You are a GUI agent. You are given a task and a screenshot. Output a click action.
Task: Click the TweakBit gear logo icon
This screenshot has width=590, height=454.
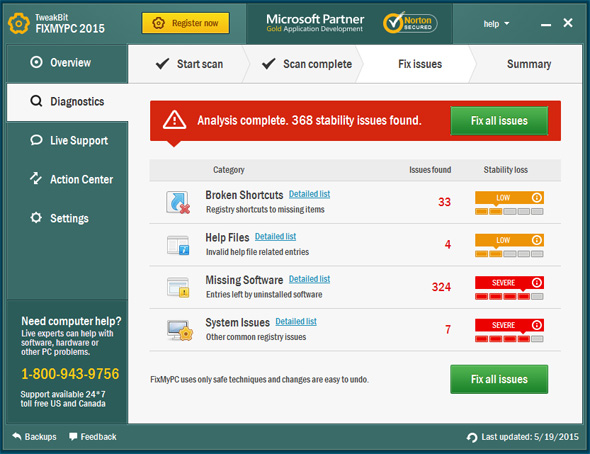18,23
